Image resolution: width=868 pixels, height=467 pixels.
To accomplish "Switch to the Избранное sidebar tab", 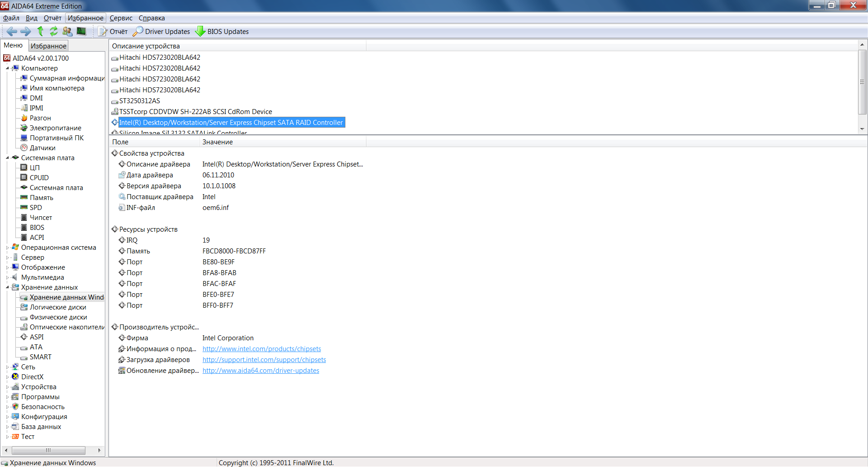I will tap(48, 46).
